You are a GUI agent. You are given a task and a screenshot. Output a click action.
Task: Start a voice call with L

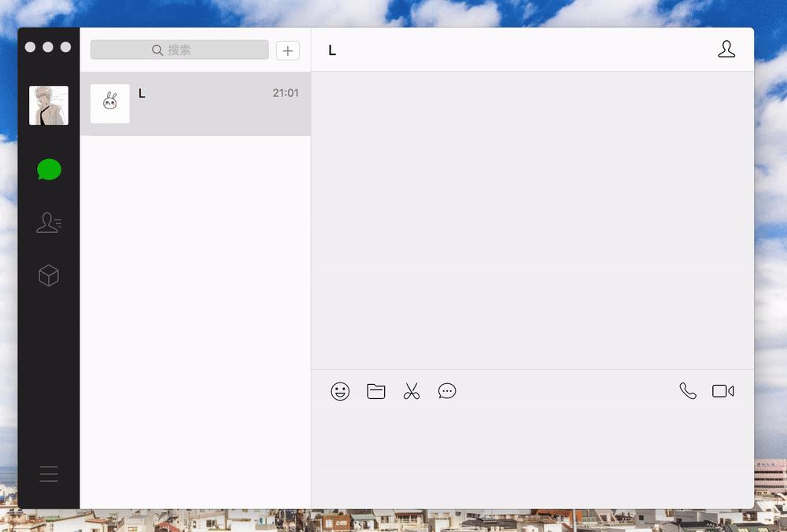tap(688, 391)
